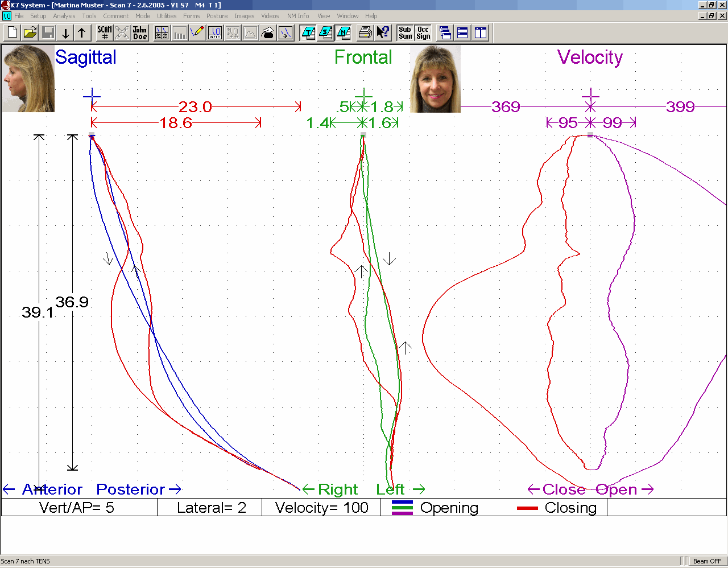Click the Sub Sum button
This screenshot has height=568, width=728.
405,33
